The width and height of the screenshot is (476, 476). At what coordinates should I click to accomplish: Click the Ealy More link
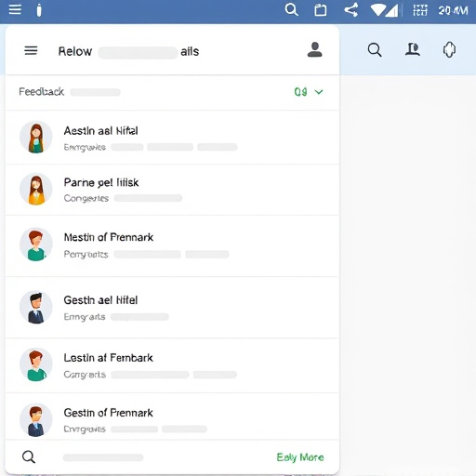point(300,457)
